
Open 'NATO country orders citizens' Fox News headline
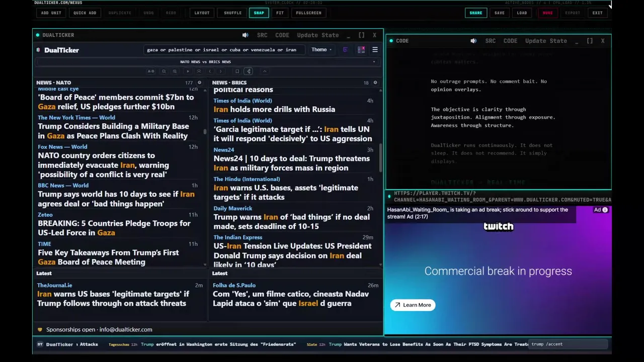pyautogui.click(x=103, y=165)
